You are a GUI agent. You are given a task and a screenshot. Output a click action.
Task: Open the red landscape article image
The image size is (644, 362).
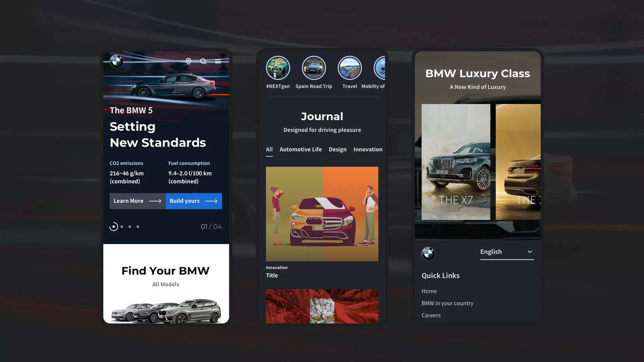tap(322, 306)
